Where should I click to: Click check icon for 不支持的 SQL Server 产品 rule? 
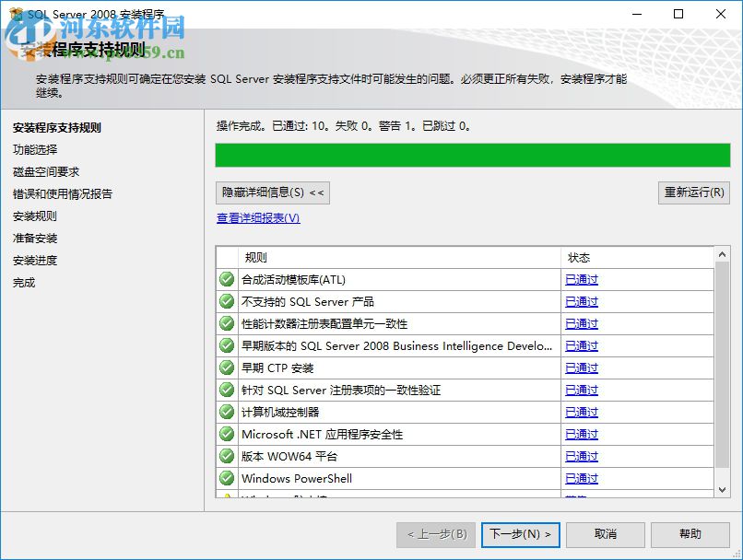click(x=226, y=301)
